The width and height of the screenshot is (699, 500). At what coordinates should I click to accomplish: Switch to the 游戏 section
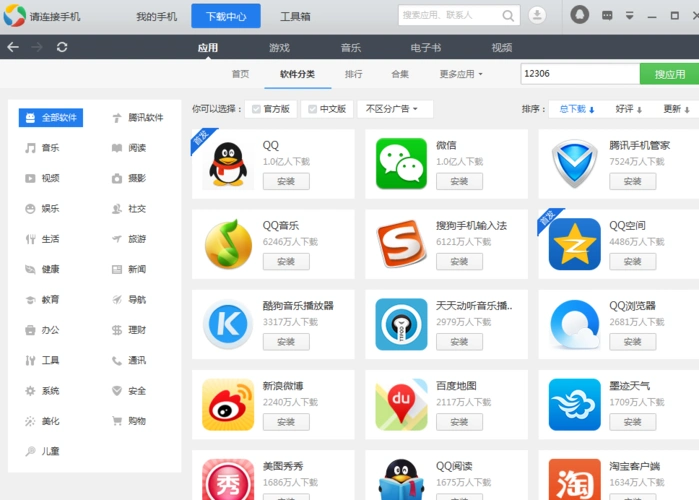[280, 48]
